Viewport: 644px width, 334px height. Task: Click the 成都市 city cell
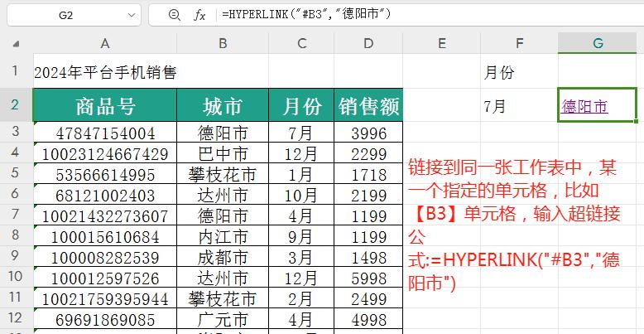point(223,258)
